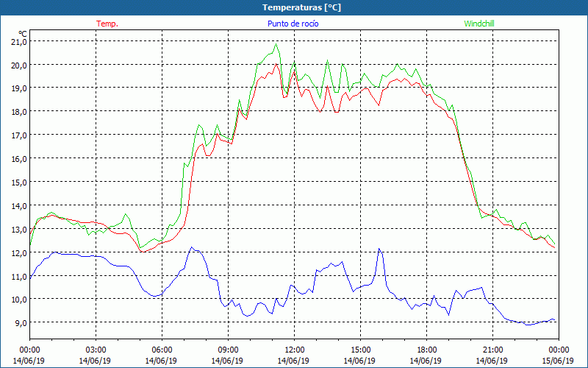
Task: Click the 16,0 y-axis value
Action: pos(19,158)
